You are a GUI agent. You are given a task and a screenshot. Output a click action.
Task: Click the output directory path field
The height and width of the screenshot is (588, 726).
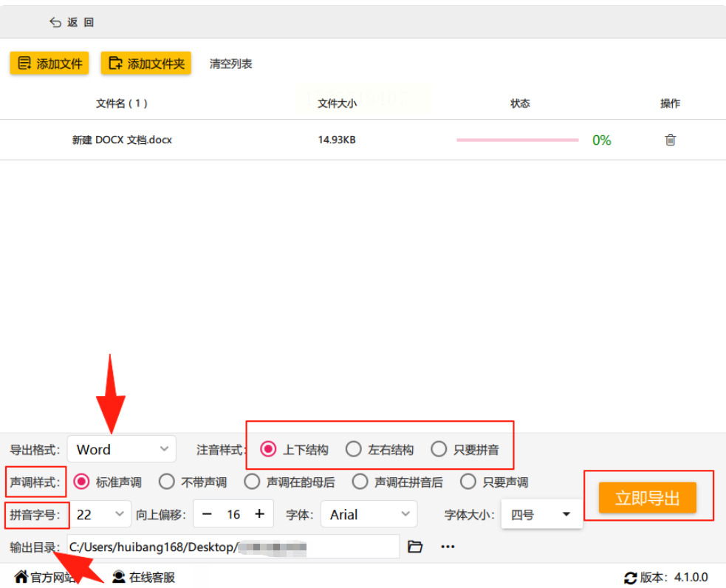click(233, 547)
